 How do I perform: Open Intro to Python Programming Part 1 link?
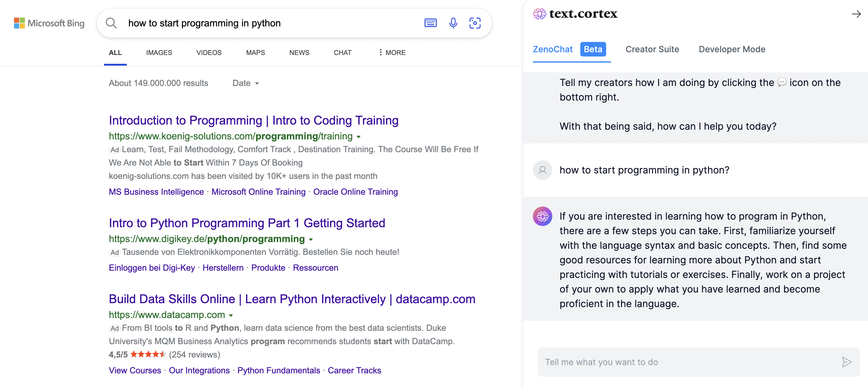click(247, 223)
